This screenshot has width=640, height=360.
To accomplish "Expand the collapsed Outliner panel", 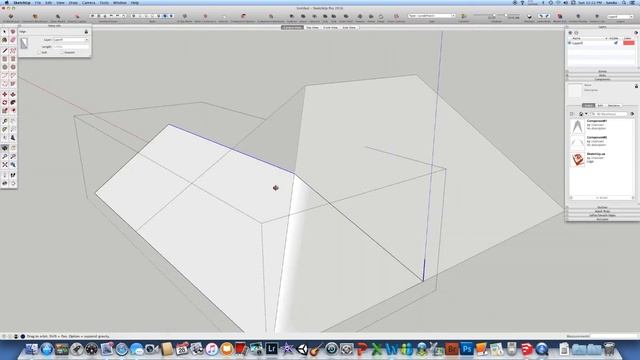I will pyautogui.click(x=602, y=207).
